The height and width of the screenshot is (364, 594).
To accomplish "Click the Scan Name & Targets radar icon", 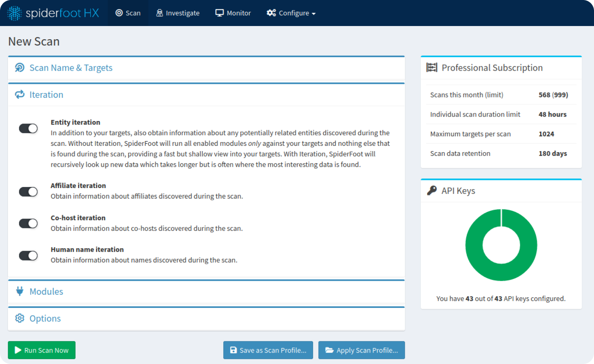I will [20, 67].
